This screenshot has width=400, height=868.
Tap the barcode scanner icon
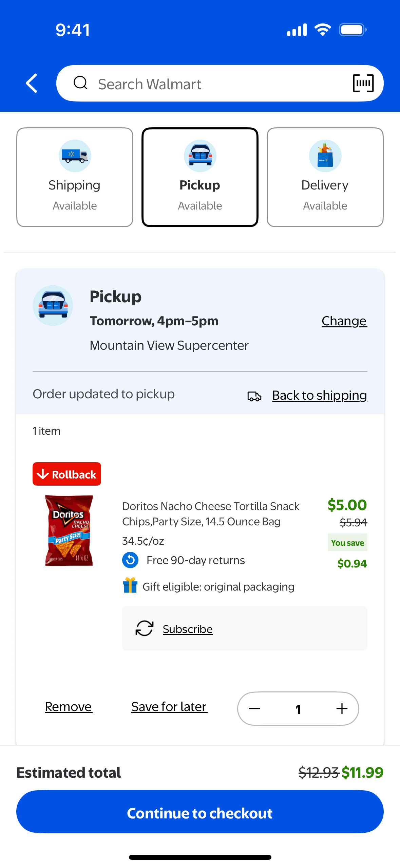point(363,83)
